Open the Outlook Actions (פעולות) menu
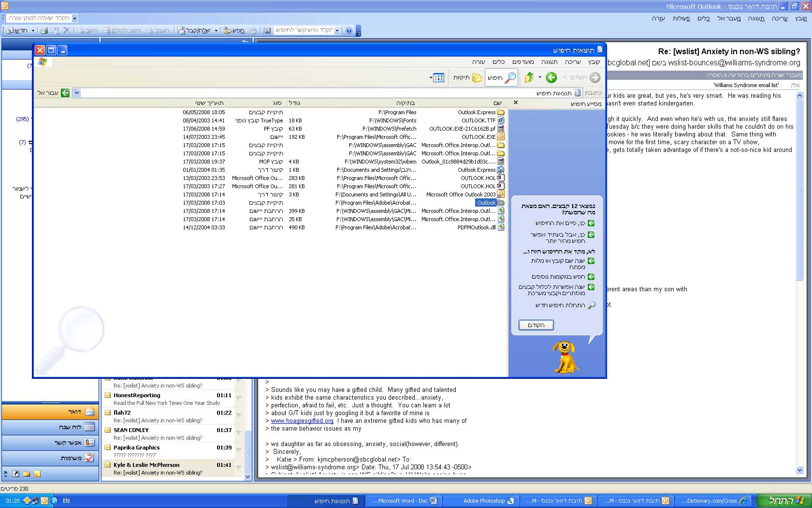This screenshot has width=812, height=508. pos(681,18)
